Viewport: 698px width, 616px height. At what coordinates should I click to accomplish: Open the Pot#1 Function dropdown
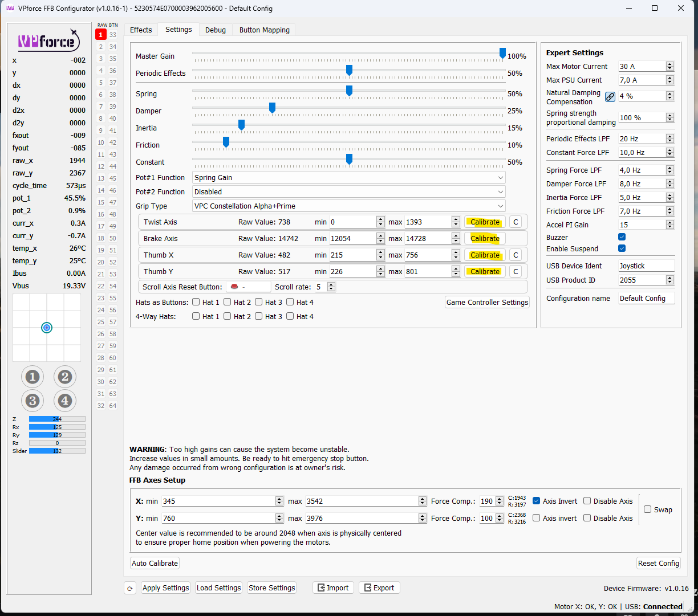click(348, 178)
